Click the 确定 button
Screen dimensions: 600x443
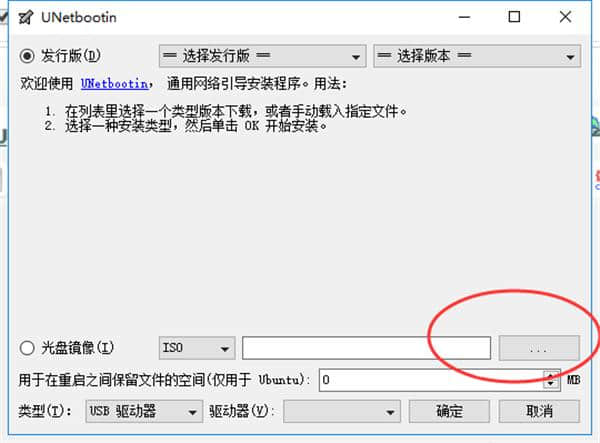coord(449,412)
